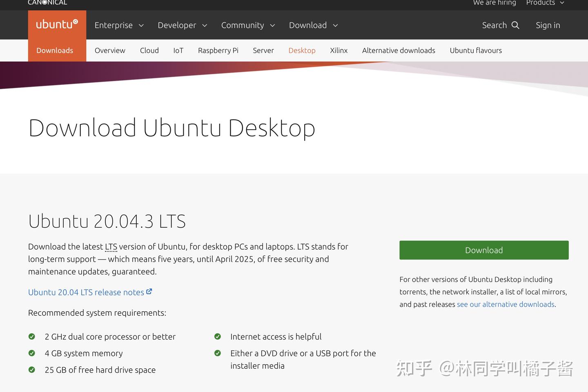
Task: Click the checkmark next to 2 GHz processor requirement
Action: coord(32,336)
